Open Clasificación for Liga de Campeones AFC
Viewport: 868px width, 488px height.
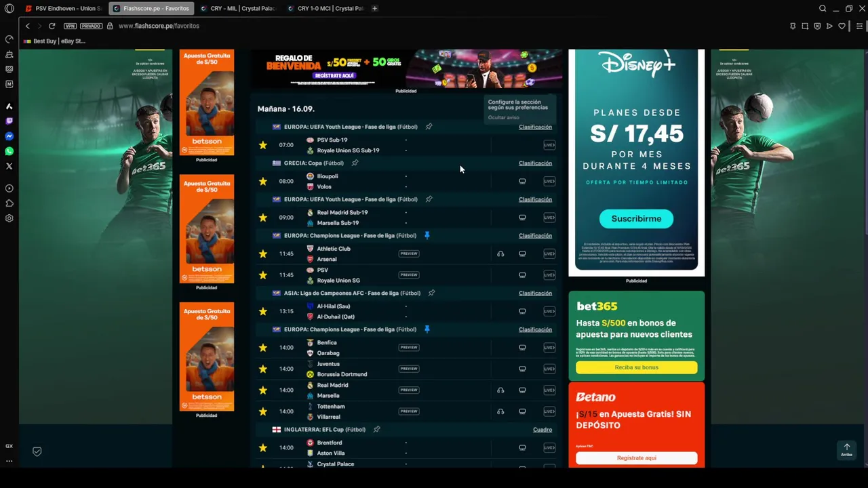(535, 293)
